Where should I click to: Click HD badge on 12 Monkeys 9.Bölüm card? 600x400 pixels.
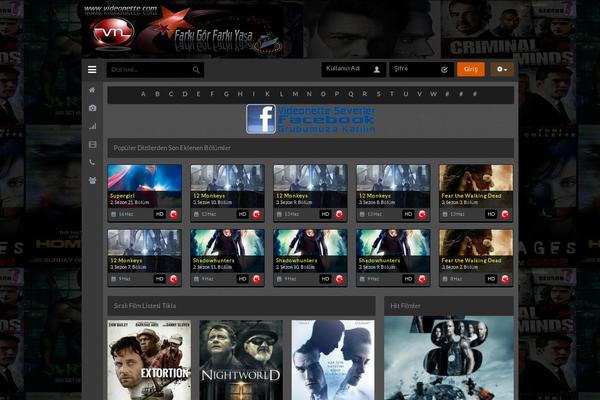tap(325, 214)
